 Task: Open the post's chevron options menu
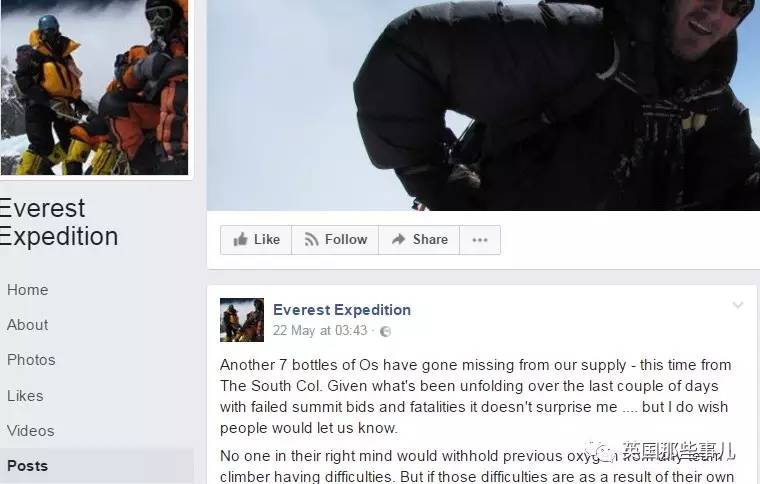click(x=738, y=305)
